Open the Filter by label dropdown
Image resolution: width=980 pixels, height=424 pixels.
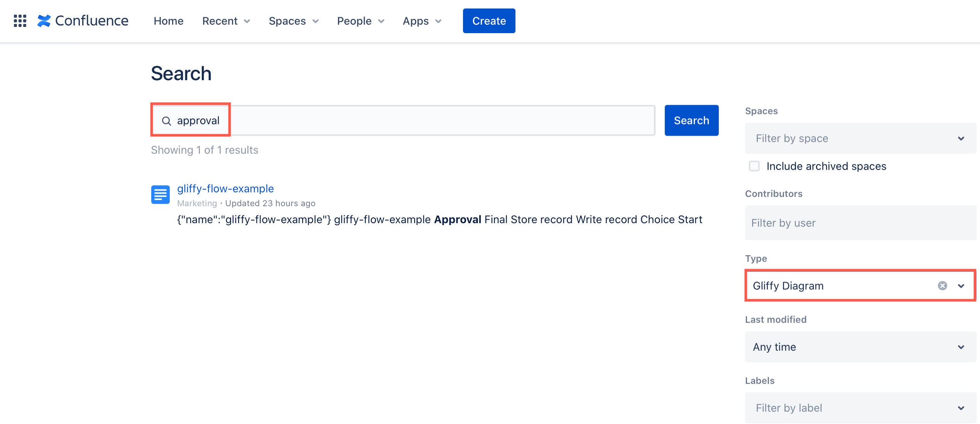click(860, 407)
